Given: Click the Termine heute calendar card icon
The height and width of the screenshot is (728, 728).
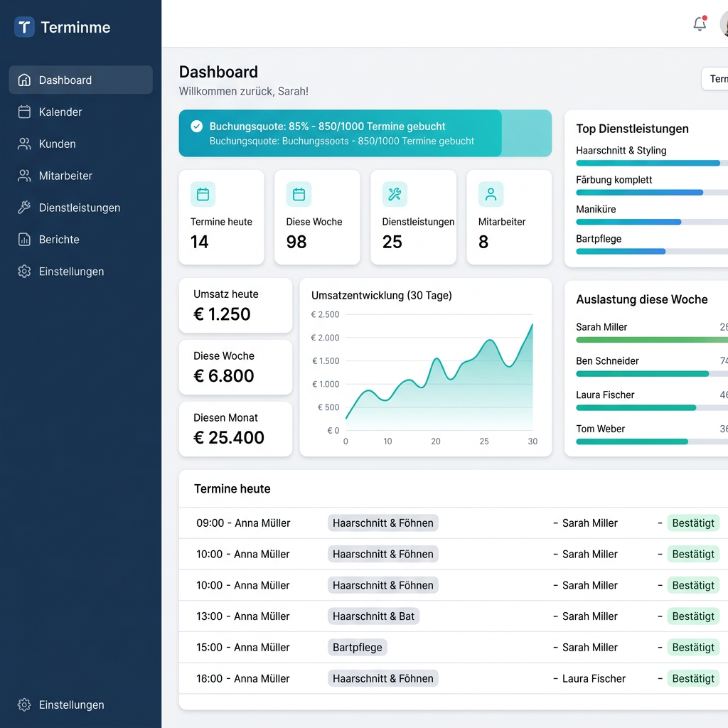Looking at the screenshot, I should click(x=203, y=194).
